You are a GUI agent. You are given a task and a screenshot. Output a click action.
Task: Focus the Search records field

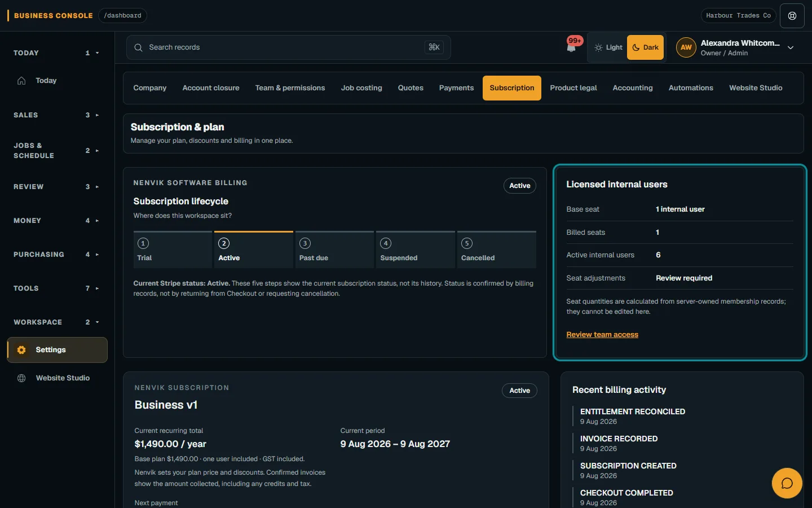click(288, 47)
